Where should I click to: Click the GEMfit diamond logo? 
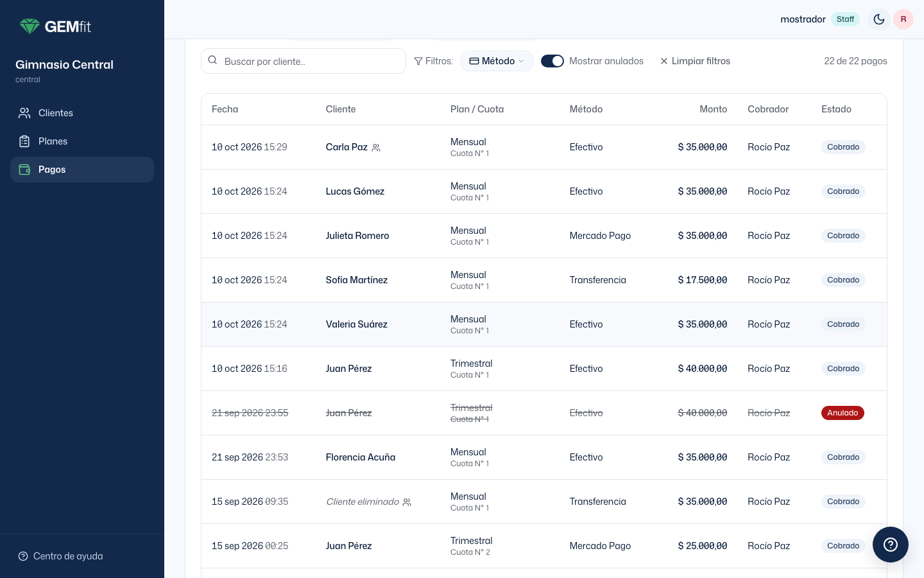30,26
